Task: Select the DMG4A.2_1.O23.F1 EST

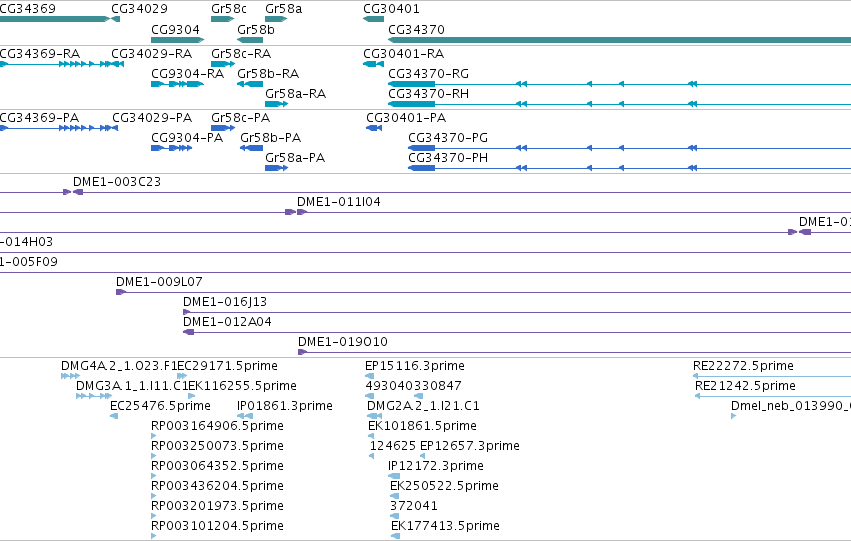Action: (71, 376)
